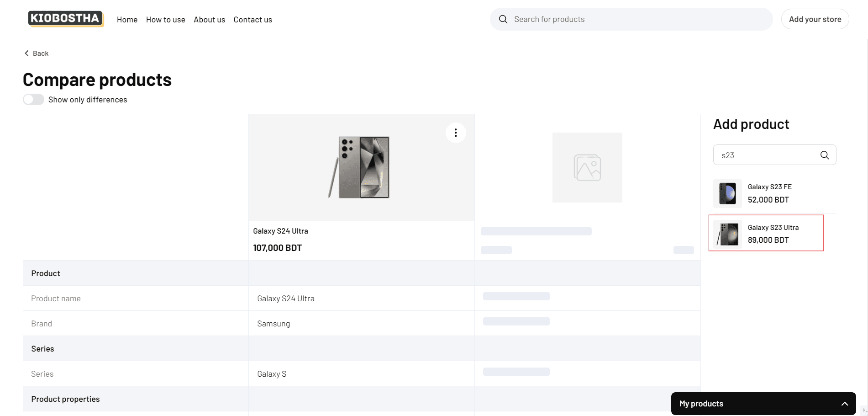Screen dimensions: 868x416
Task: Click the Galaxy S23 Ultra thumbnail image
Action: point(727,234)
